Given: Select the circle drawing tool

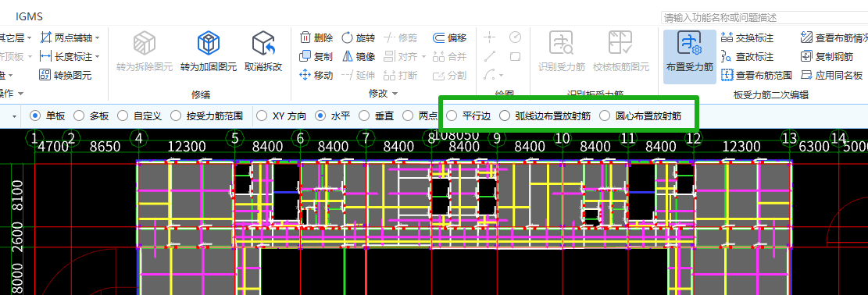Looking at the screenshot, I should [516, 37].
